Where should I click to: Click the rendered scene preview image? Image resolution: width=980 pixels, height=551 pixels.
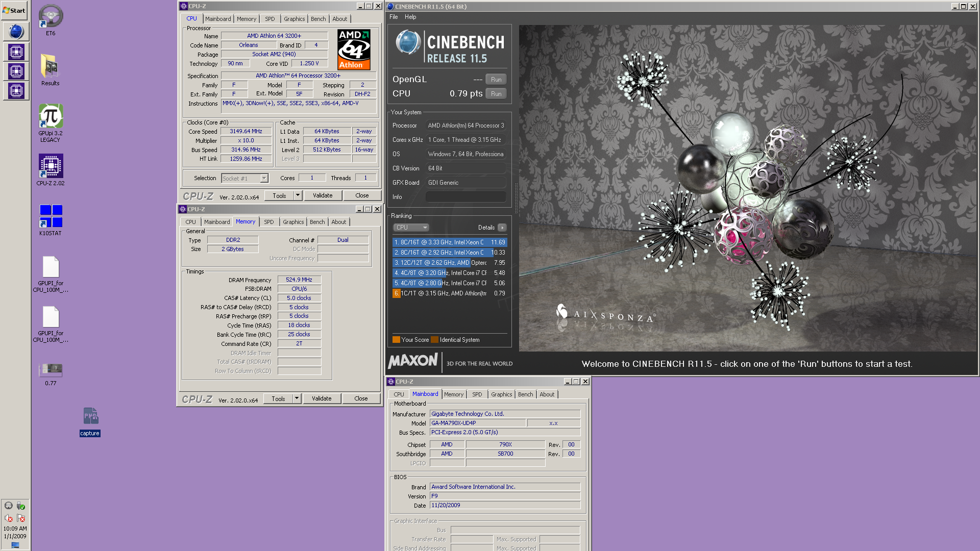748,188
